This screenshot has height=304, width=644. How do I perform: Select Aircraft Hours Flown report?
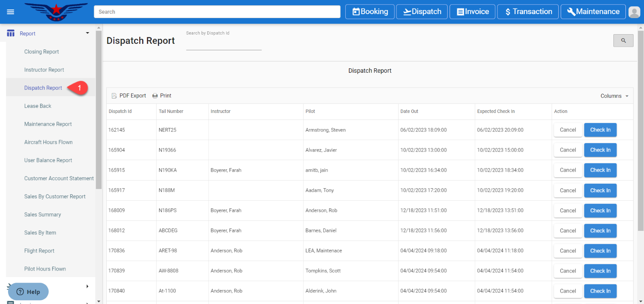point(48,142)
